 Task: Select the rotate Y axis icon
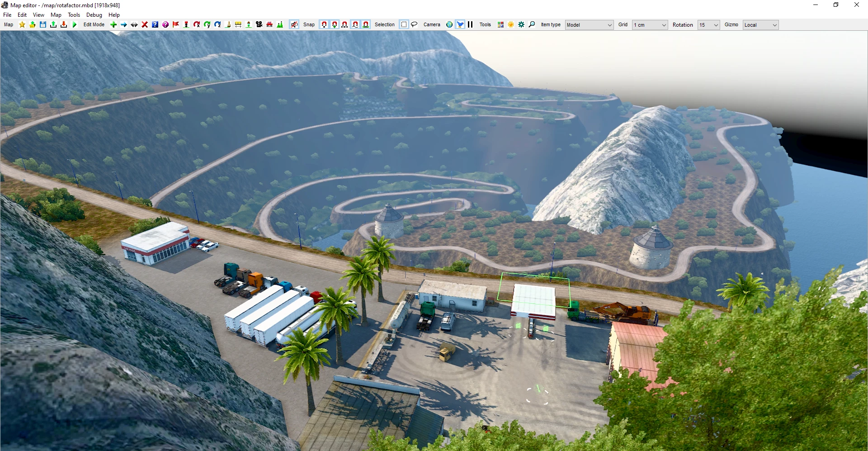click(207, 24)
